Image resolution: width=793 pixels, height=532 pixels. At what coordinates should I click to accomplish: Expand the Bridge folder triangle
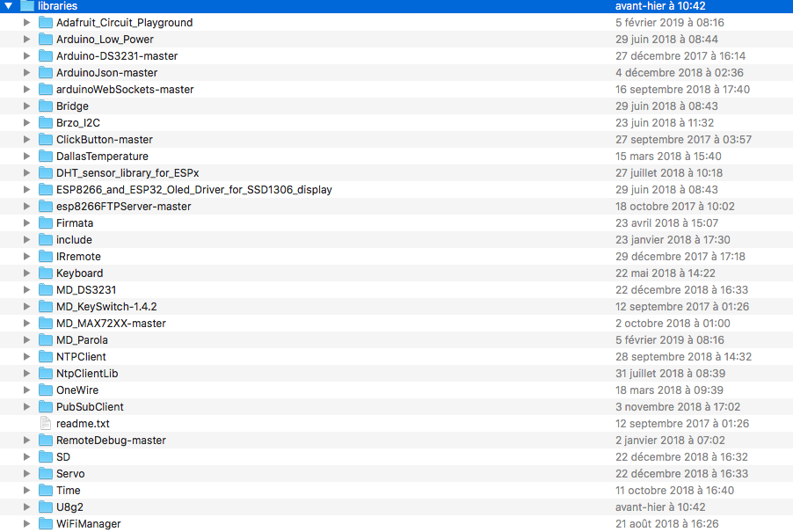(26, 106)
